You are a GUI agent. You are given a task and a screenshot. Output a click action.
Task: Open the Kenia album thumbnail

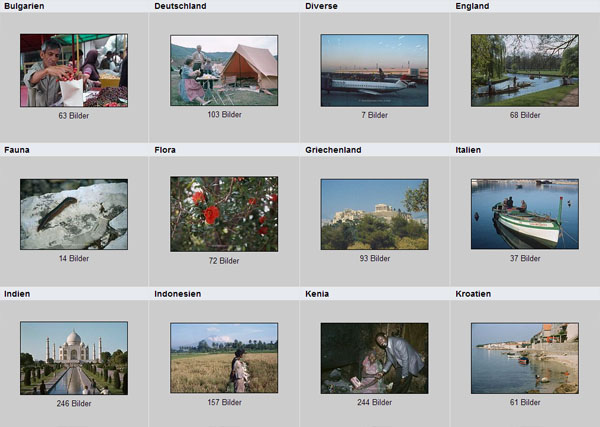(x=374, y=358)
